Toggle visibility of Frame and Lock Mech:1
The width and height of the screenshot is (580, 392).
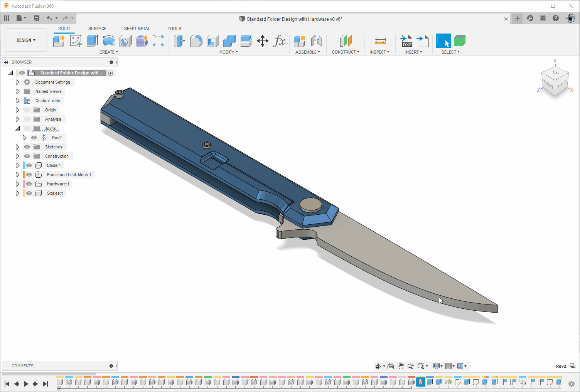pos(29,175)
